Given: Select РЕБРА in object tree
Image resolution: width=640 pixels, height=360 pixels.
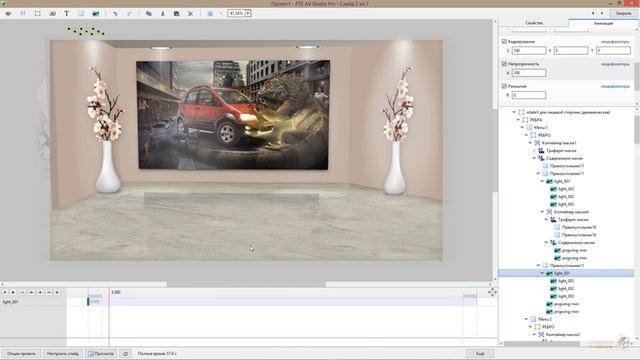Looking at the screenshot, I should pyautogui.click(x=536, y=120).
